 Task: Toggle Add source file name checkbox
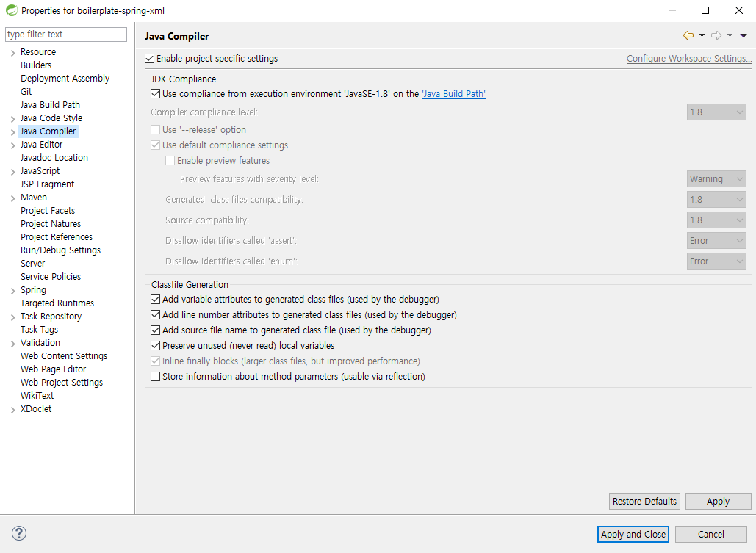(155, 330)
